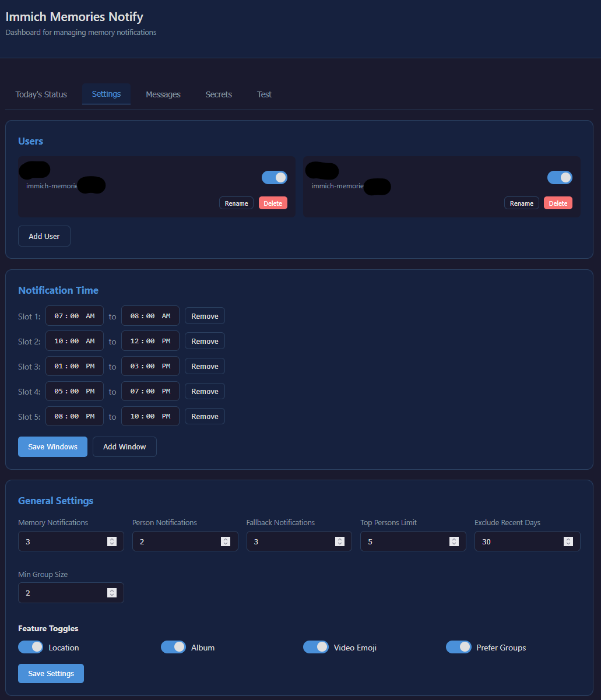Go to the Test tab
The image size is (601, 700).
tap(264, 94)
